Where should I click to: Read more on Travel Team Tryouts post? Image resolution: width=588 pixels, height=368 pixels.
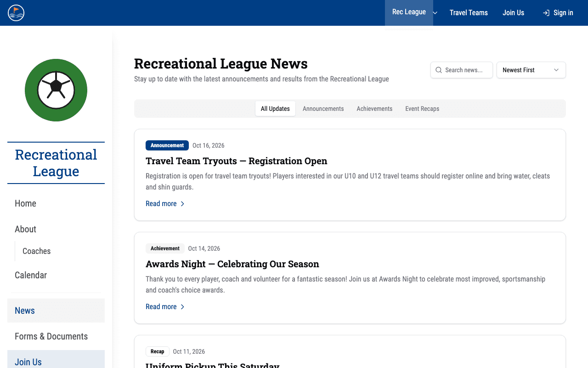coord(165,203)
